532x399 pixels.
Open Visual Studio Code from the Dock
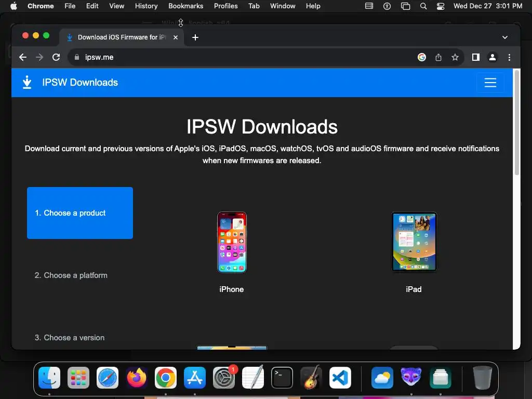click(340, 378)
